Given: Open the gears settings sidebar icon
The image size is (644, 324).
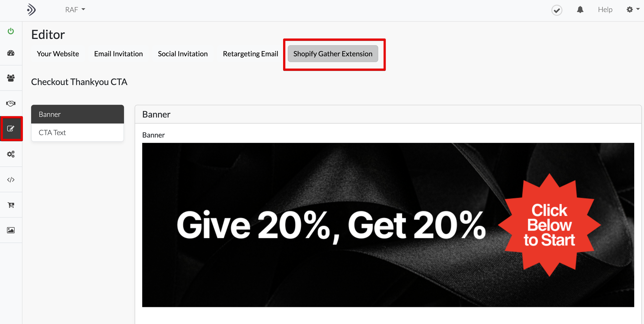Looking at the screenshot, I should [x=11, y=154].
